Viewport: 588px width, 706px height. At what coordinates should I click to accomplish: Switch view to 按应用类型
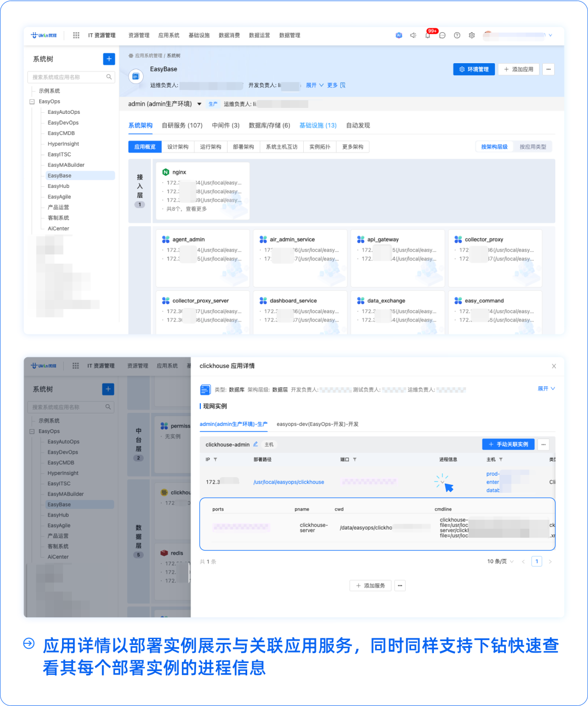click(x=532, y=147)
